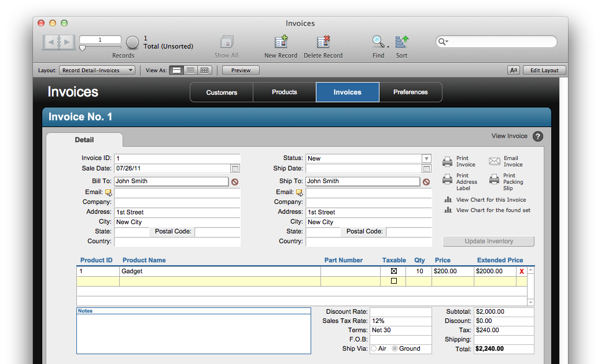
Task: Create a New Record
Action: point(281,42)
